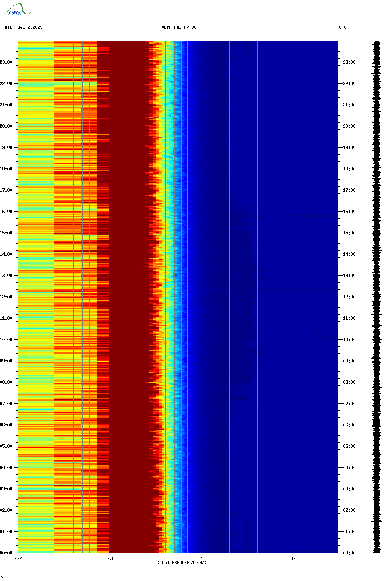Click the left '14:00' time label
The image size is (392, 581).
6,254
